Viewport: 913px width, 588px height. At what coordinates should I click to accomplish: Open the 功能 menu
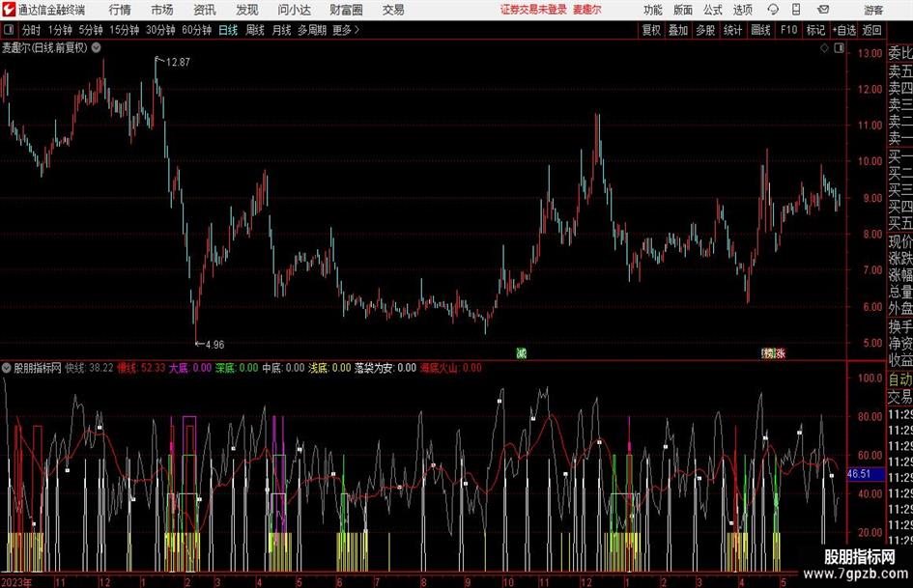click(x=653, y=10)
